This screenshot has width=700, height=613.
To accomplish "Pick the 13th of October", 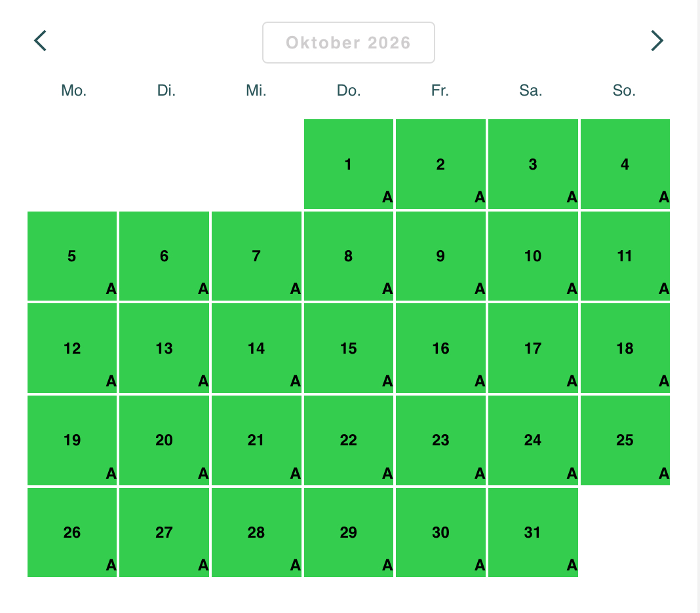I will [165, 348].
